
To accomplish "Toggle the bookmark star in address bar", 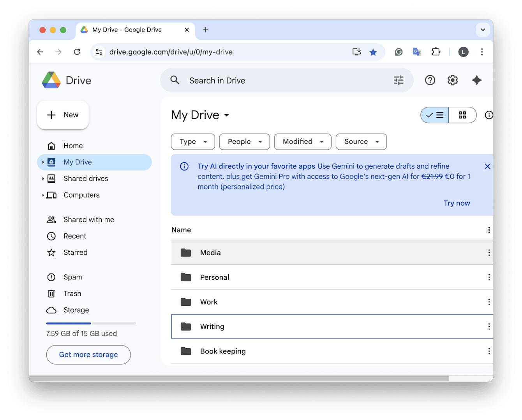I will tap(373, 51).
